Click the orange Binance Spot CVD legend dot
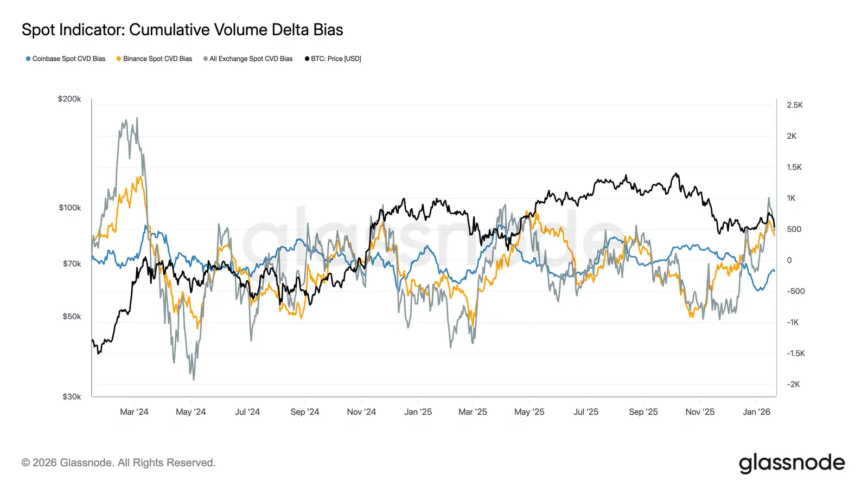868x488 pixels. pyautogui.click(x=119, y=59)
